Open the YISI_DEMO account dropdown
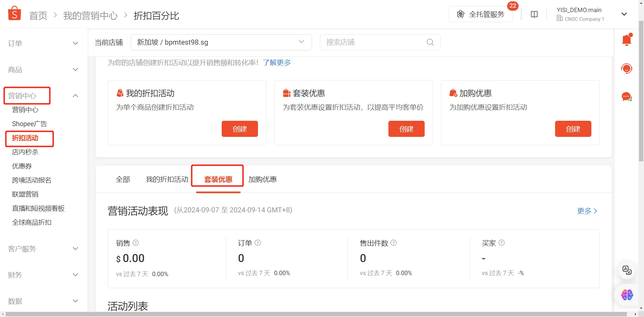The width and height of the screenshot is (644, 317). (624, 14)
